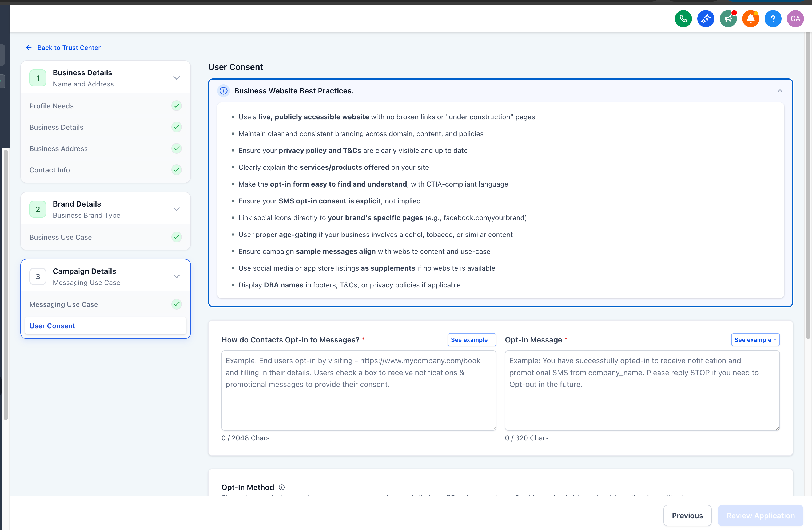This screenshot has width=812, height=530.
Task: Open See example dropdown for Opt-in Message
Action: [x=755, y=339]
